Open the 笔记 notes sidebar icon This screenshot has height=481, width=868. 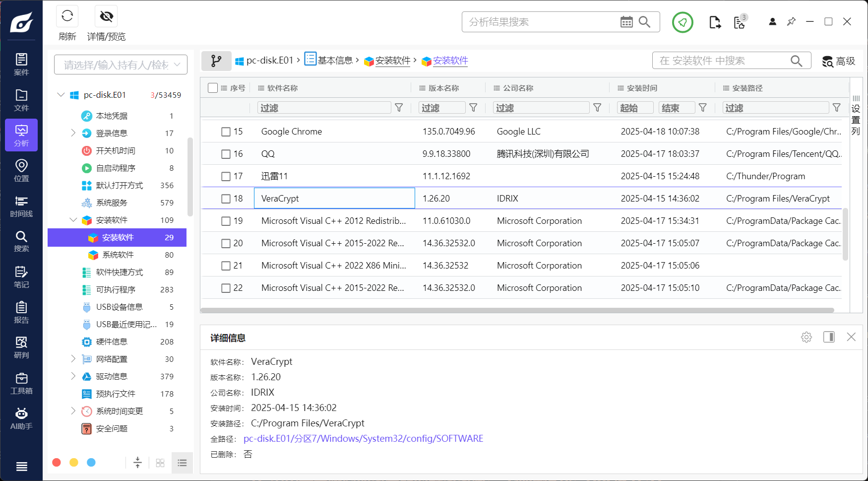(21, 277)
